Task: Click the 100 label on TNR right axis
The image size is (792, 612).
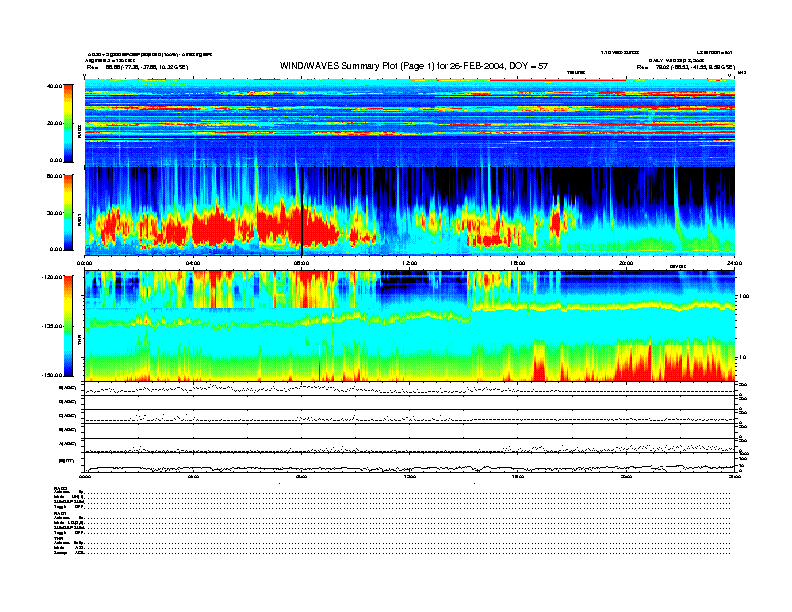Action: pyautogui.click(x=743, y=297)
